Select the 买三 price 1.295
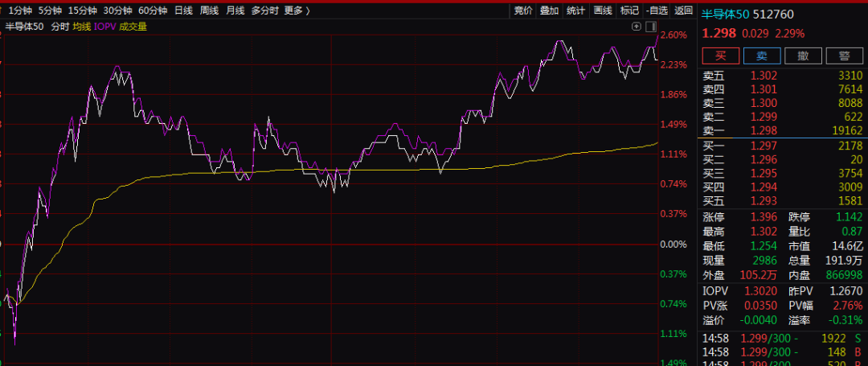868x366 pixels. (x=764, y=173)
